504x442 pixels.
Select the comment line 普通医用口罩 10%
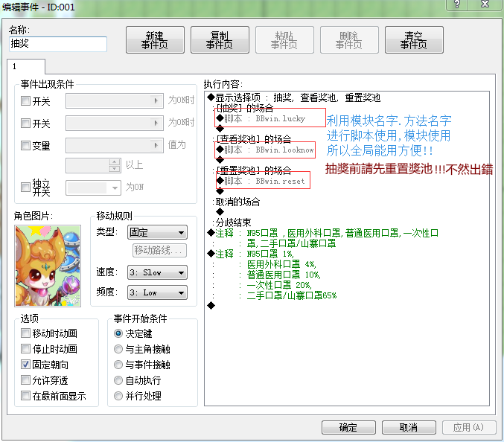pyautogui.click(x=284, y=275)
